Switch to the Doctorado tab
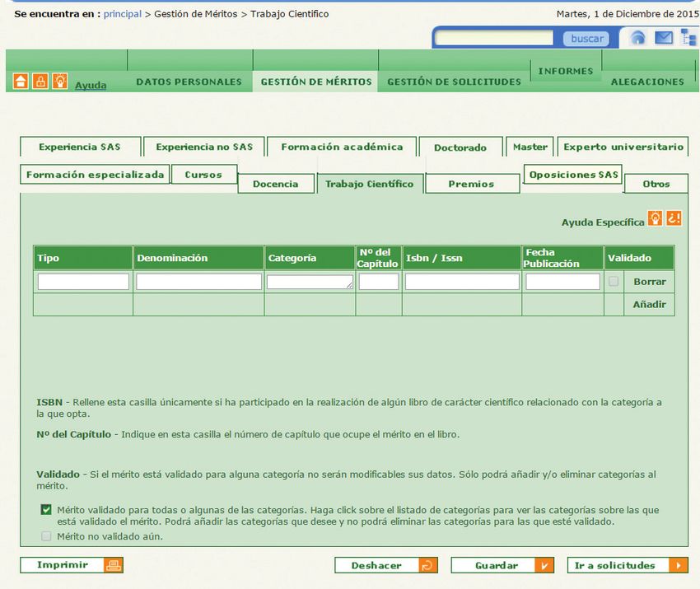Viewport: 700px width, 589px height. pos(460,148)
